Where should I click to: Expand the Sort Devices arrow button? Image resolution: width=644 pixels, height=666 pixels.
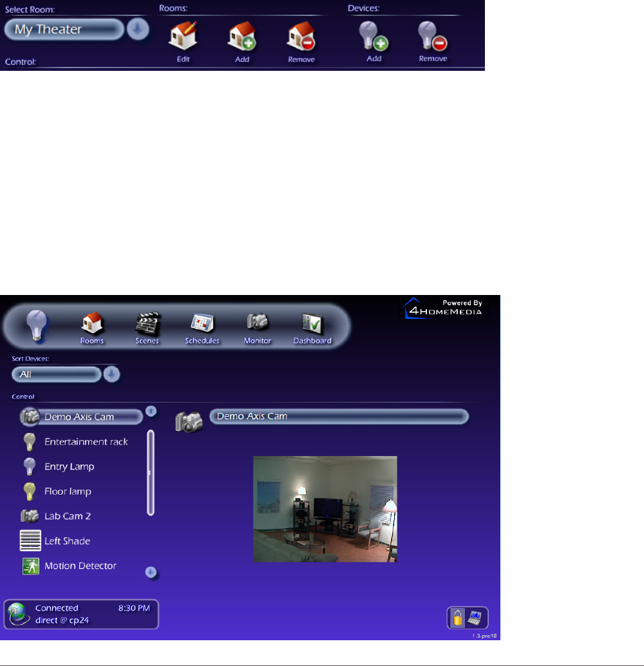(x=111, y=374)
